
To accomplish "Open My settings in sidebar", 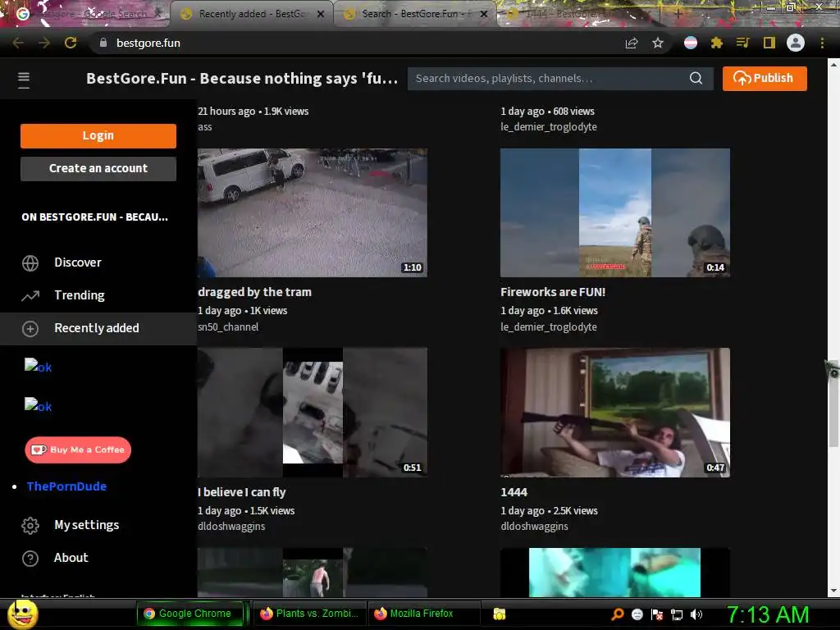I will pos(98,525).
